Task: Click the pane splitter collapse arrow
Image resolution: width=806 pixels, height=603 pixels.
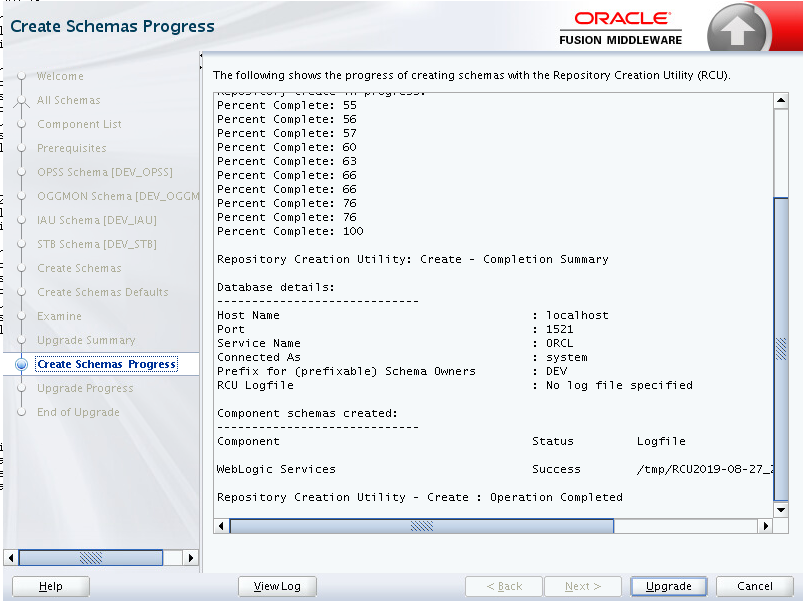Action: click(x=201, y=55)
